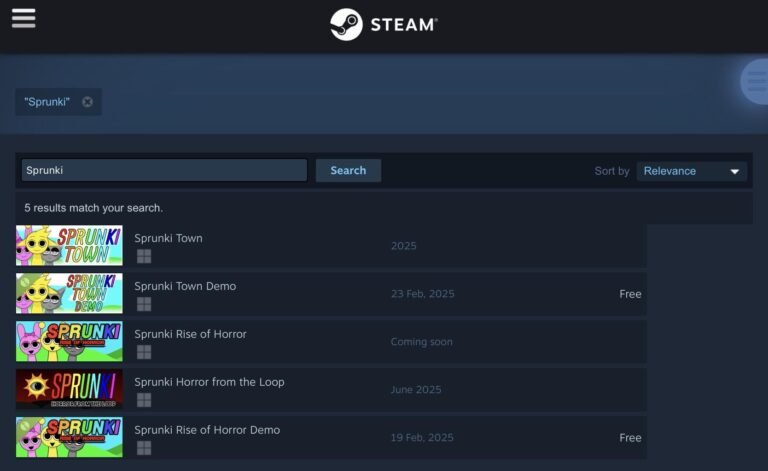Open the Sprunki Rise of Horror thumbnail

click(69, 341)
